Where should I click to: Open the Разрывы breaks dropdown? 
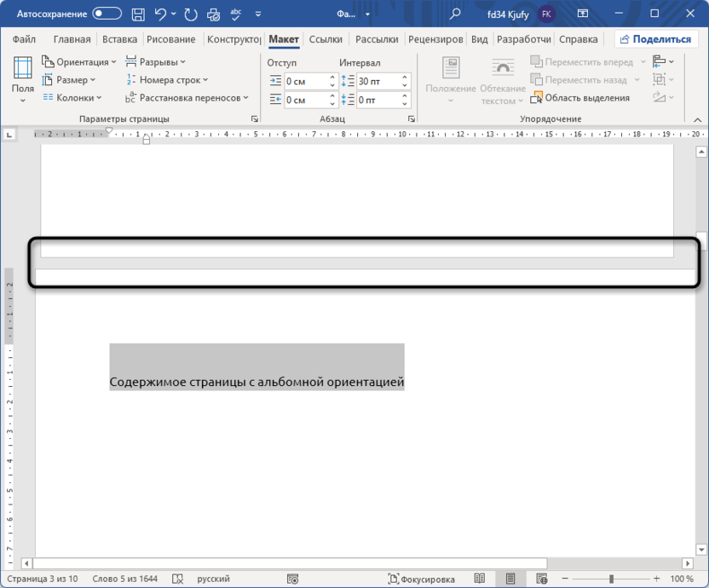(x=156, y=62)
